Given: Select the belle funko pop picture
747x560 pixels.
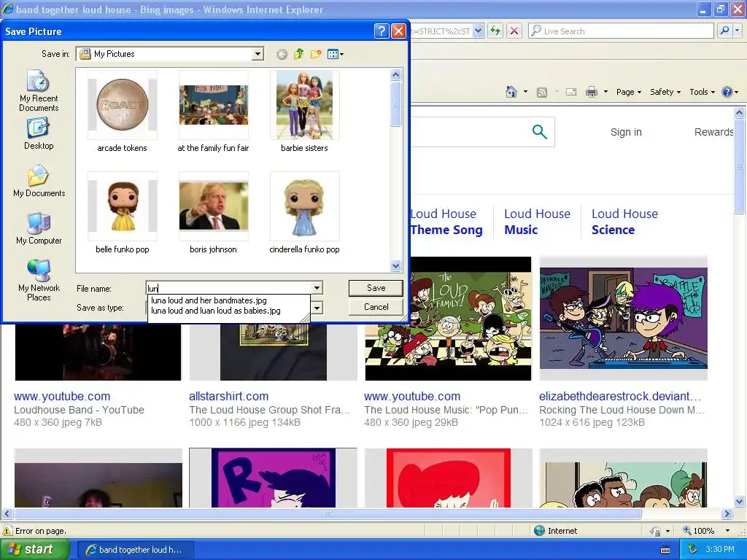Looking at the screenshot, I should [x=123, y=214].
